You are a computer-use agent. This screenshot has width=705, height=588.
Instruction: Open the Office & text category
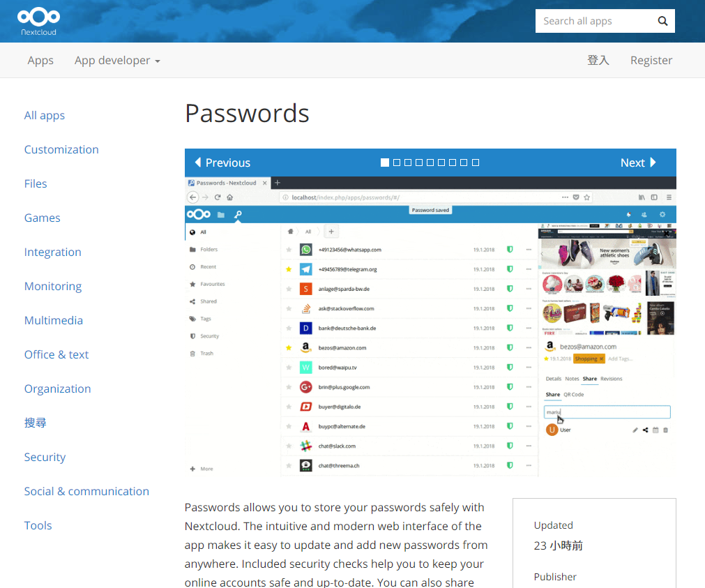[x=56, y=354]
